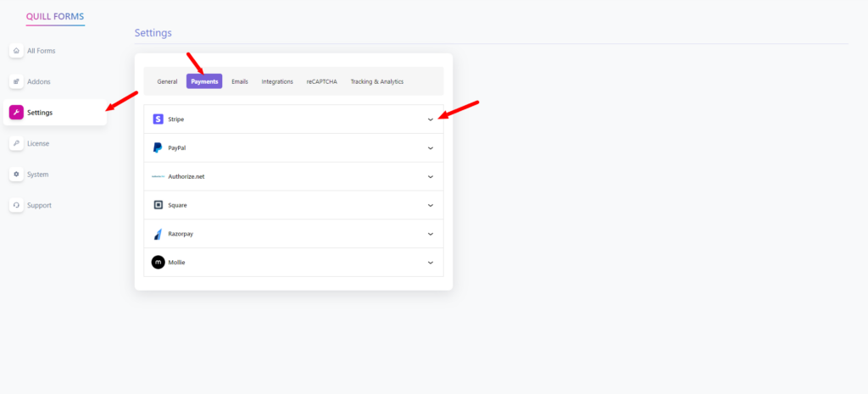
Task: Click the Addons sidebar icon
Action: click(16, 81)
